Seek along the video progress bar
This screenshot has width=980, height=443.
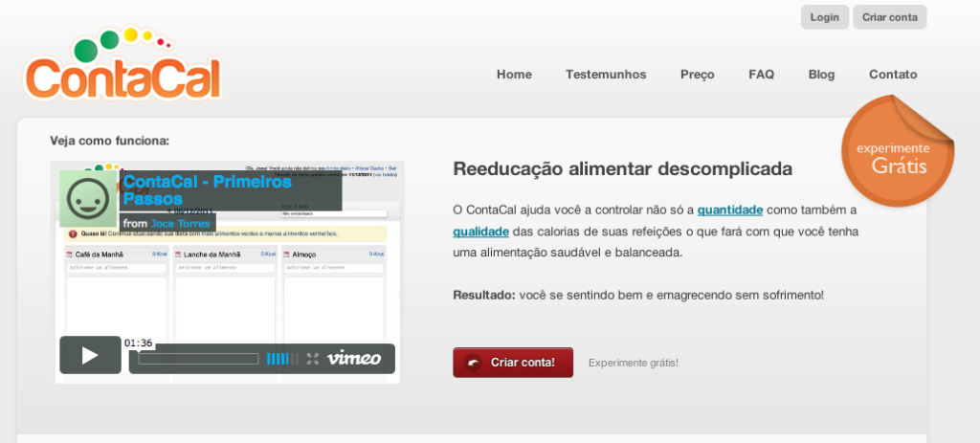coord(198,359)
